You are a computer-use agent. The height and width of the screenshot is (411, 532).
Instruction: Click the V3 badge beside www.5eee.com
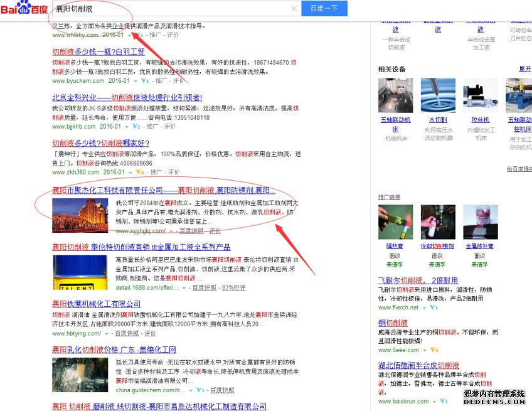tap(434, 350)
